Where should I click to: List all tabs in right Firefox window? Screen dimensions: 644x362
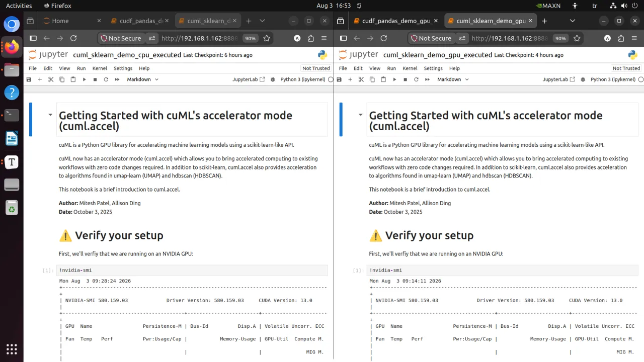573,21
